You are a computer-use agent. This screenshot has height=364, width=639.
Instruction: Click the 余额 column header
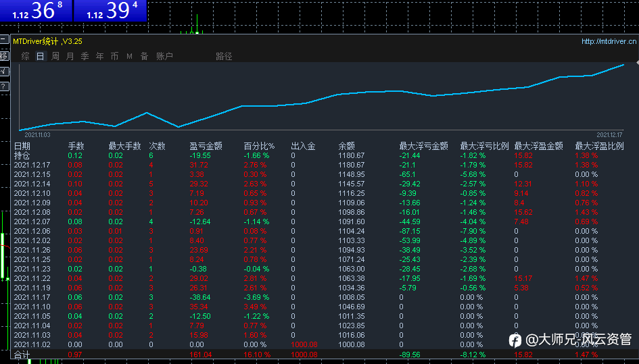(346, 146)
